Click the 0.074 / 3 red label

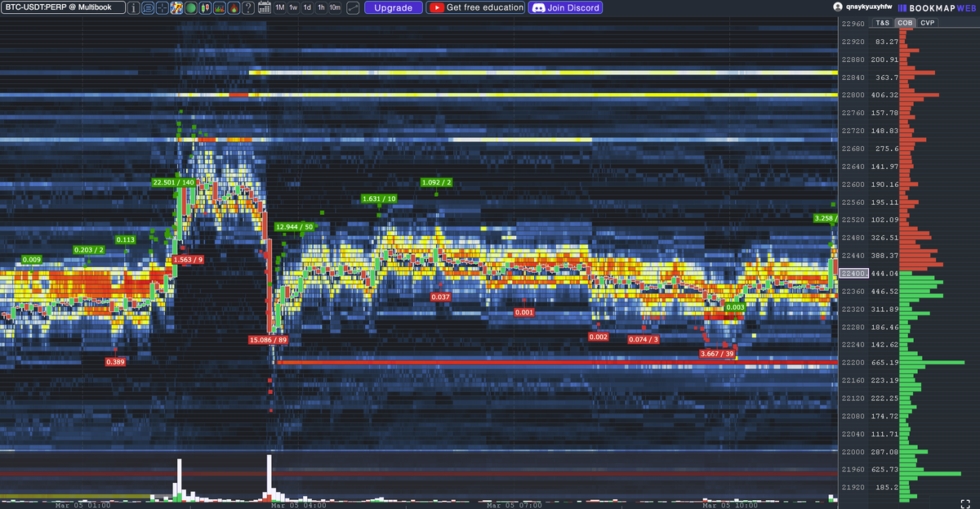[644, 339]
